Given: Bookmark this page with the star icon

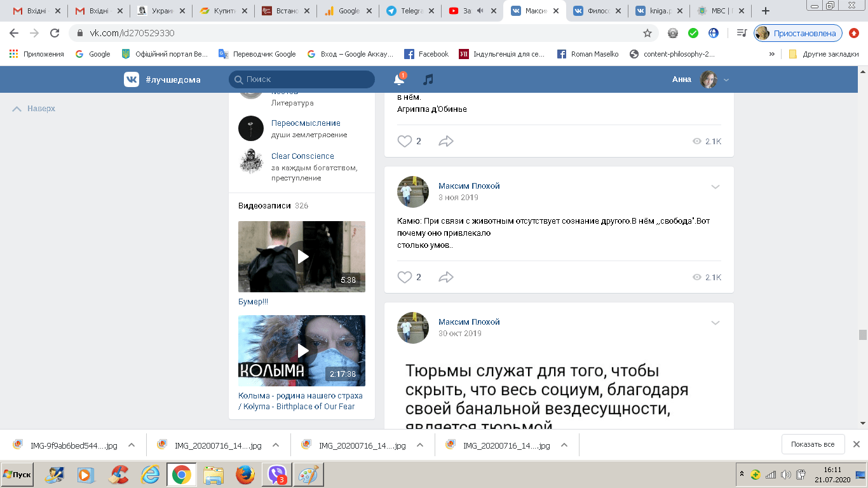Looking at the screenshot, I should point(648,33).
